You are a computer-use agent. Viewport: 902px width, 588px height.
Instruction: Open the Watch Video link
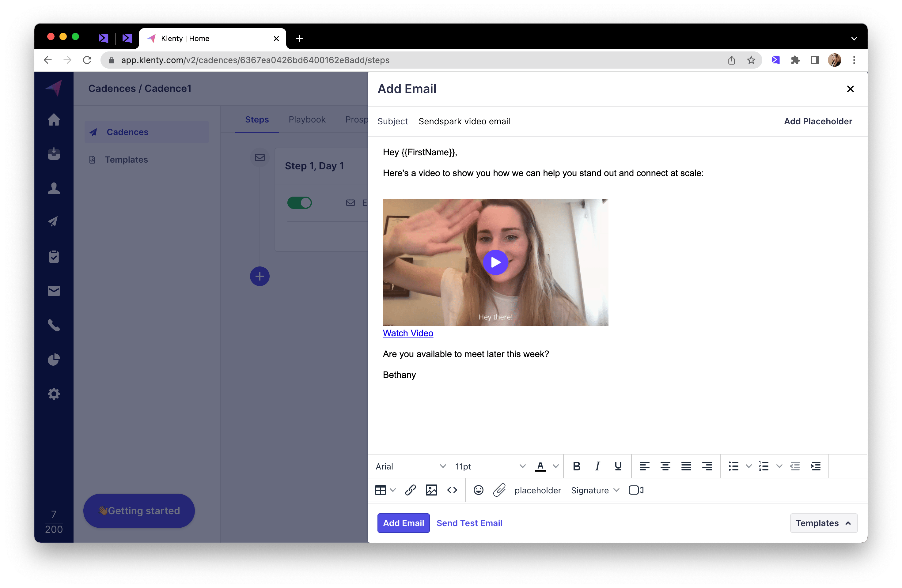tap(408, 334)
